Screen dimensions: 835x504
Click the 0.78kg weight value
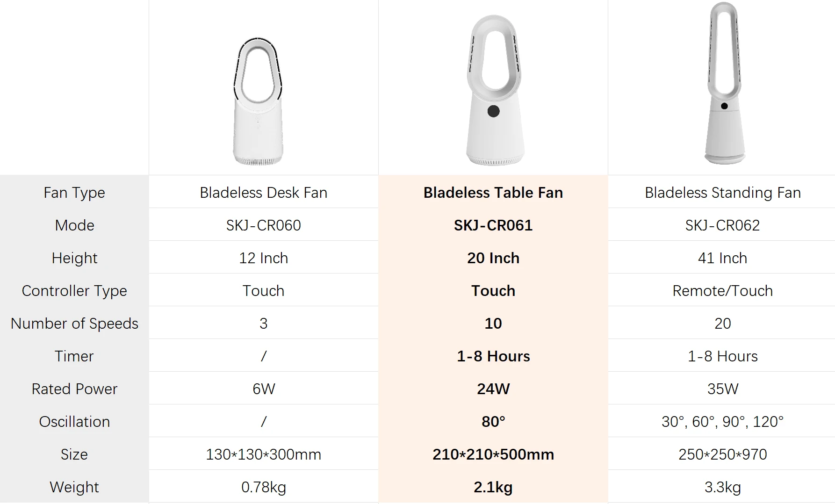263,487
